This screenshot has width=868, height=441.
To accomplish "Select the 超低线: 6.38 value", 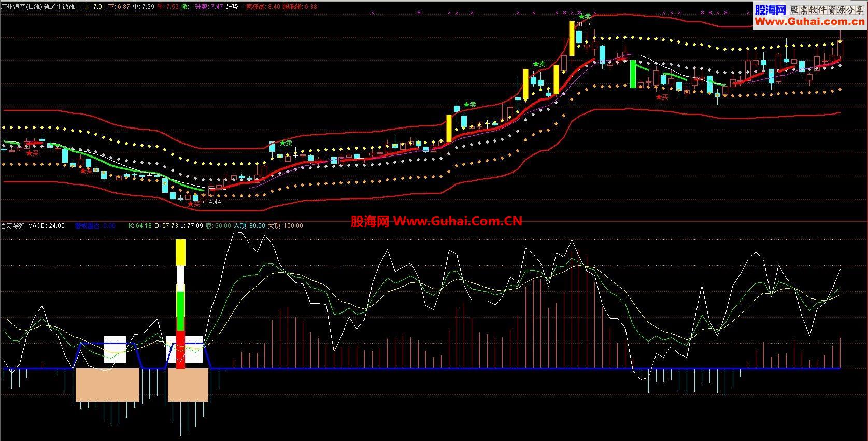I will pos(300,7).
